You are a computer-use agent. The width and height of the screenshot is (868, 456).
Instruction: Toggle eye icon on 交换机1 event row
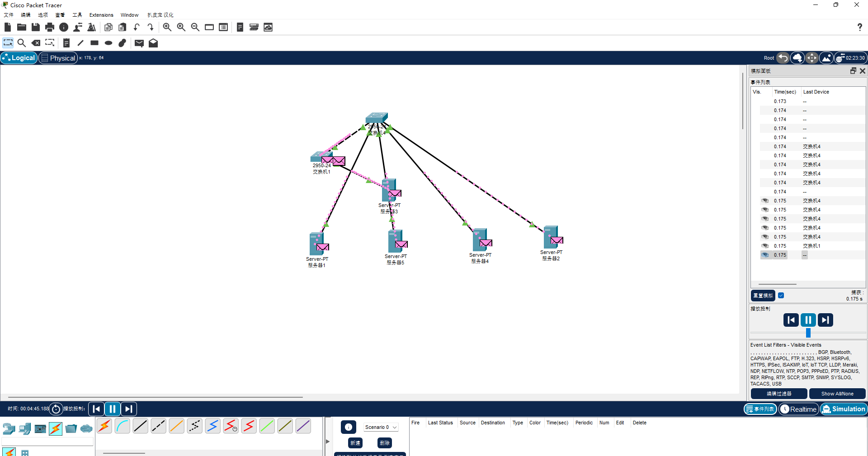765,246
